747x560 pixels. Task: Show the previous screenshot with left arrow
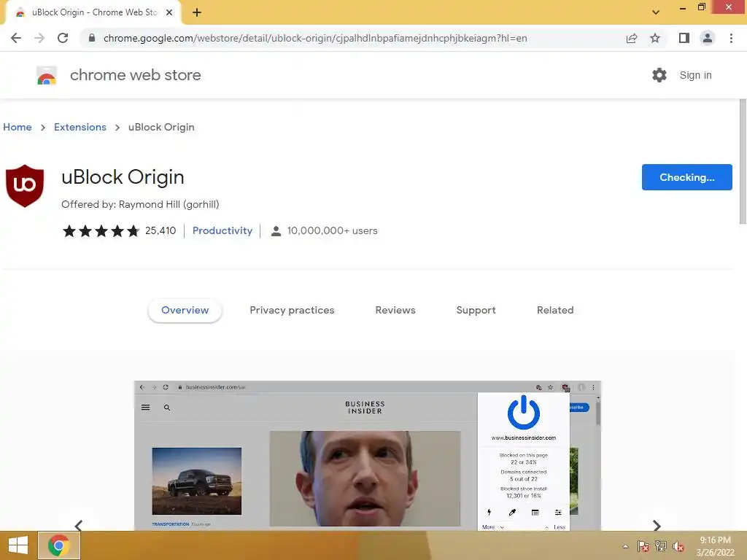pos(79,526)
